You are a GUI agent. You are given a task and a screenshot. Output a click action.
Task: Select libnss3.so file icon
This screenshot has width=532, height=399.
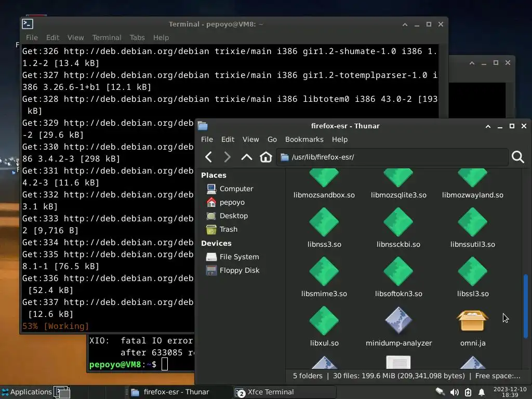click(x=324, y=222)
